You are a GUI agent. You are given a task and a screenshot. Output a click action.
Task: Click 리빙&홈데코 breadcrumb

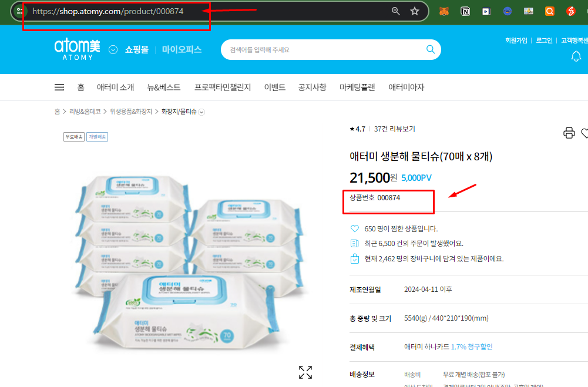[85, 112]
